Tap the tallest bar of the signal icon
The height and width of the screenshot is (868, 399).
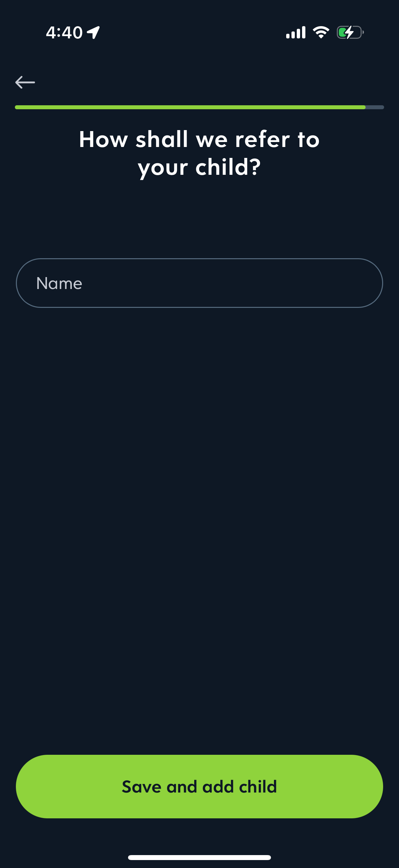[304, 32]
